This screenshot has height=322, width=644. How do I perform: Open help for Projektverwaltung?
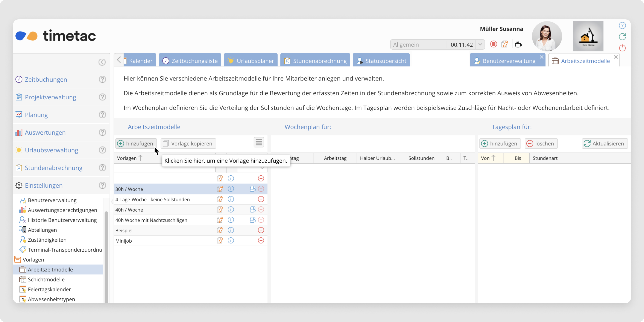pos(102,97)
